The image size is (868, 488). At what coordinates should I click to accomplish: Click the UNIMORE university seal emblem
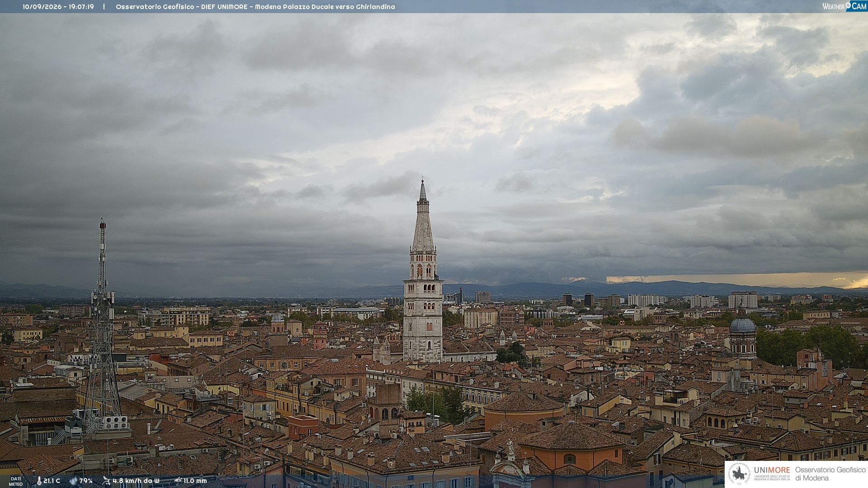739,474
